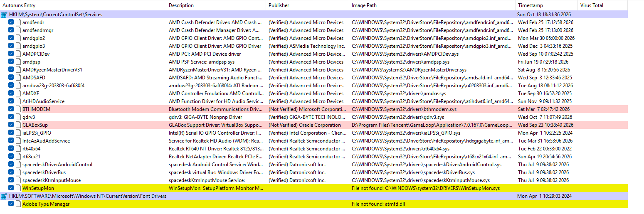Click the registry icon for HKLM Services key
This screenshot has width=644, height=214.
pyautogui.click(x=4, y=15)
